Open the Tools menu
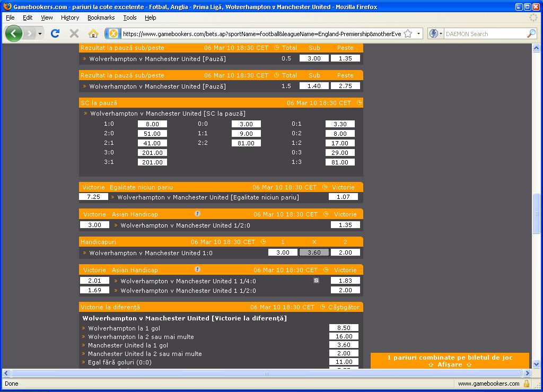Image resolution: width=543 pixels, height=392 pixels. click(130, 18)
